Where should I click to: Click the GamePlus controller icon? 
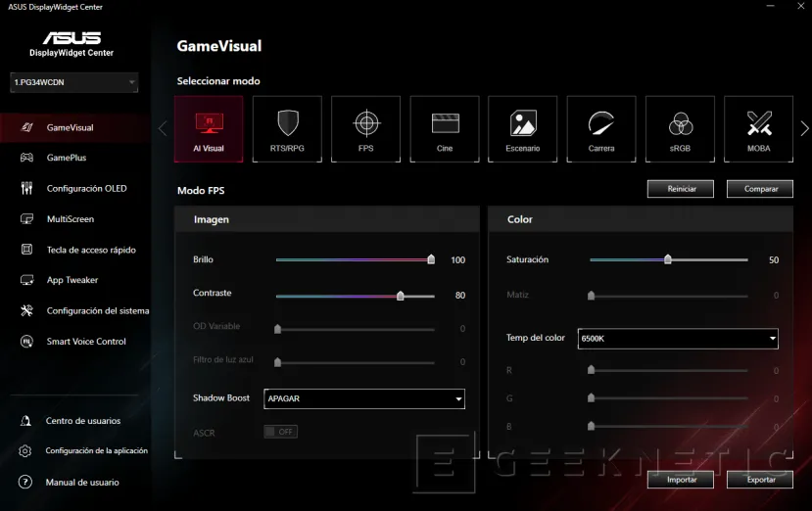coord(26,158)
